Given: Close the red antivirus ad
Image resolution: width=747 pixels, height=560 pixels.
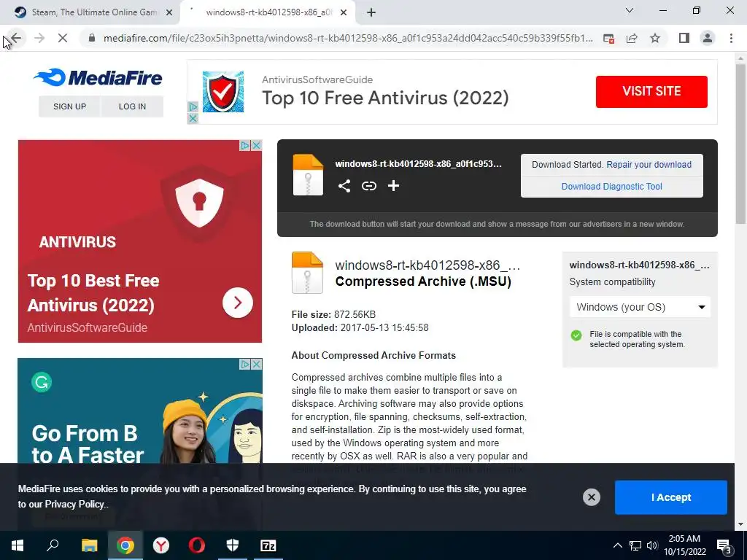Looking at the screenshot, I should [x=256, y=145].
